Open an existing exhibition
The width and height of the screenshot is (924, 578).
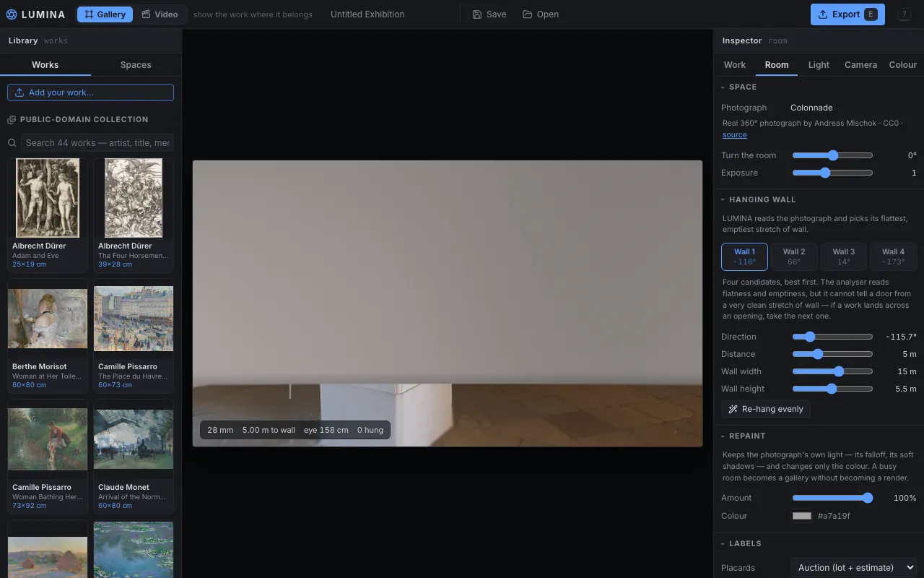click(541, 14)
